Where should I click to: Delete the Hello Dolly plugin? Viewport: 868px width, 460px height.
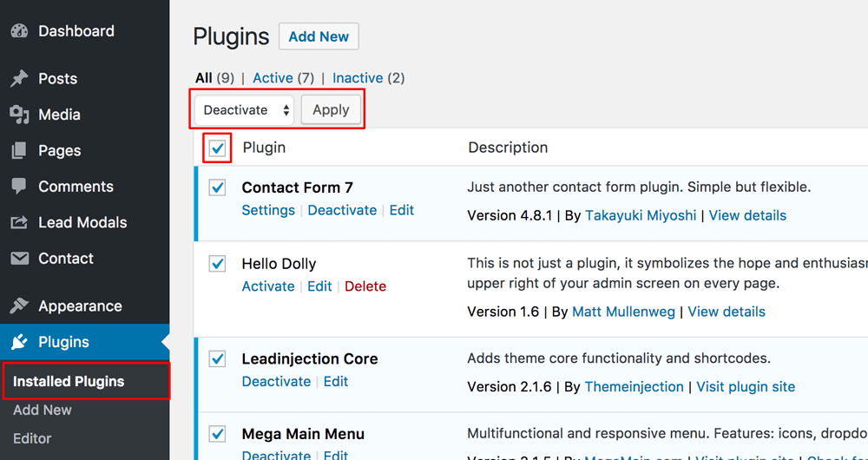pyautogui.click(x=365, y=286)
